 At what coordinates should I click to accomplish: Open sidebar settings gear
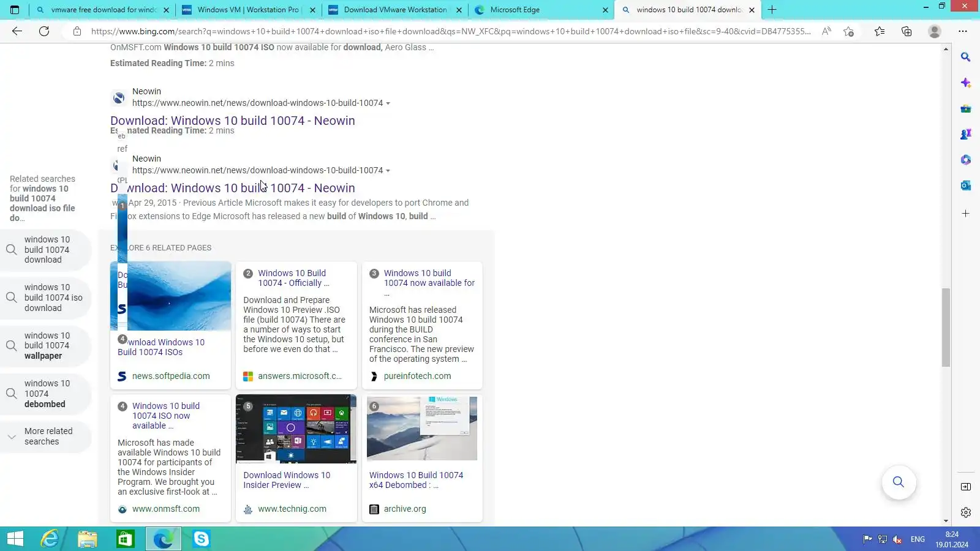click(966, 512)
